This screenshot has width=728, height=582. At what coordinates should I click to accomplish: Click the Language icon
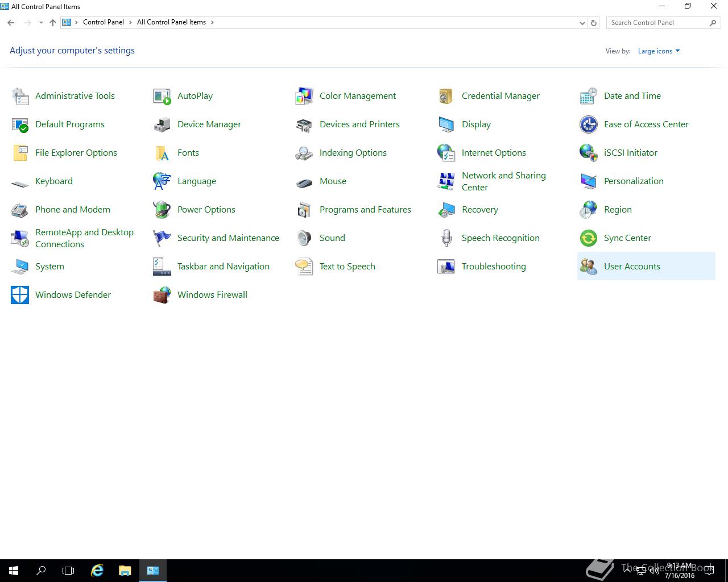[162, 181]
